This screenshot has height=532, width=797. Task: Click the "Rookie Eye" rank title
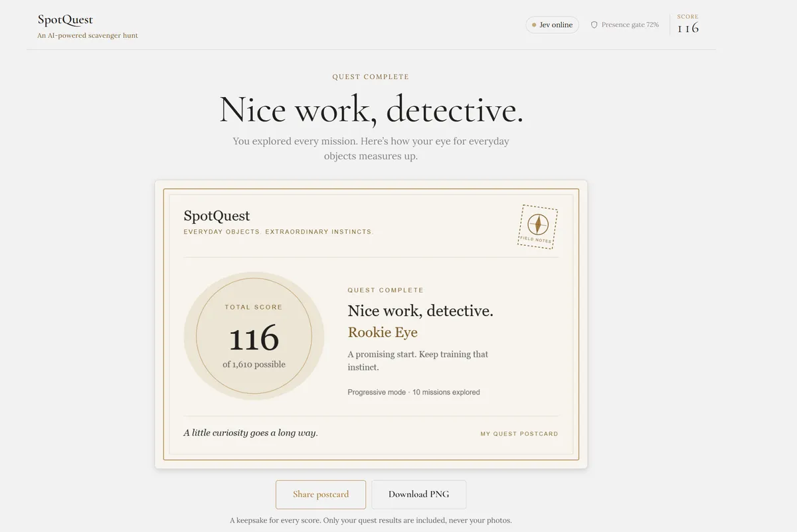[x=383, y=332]
